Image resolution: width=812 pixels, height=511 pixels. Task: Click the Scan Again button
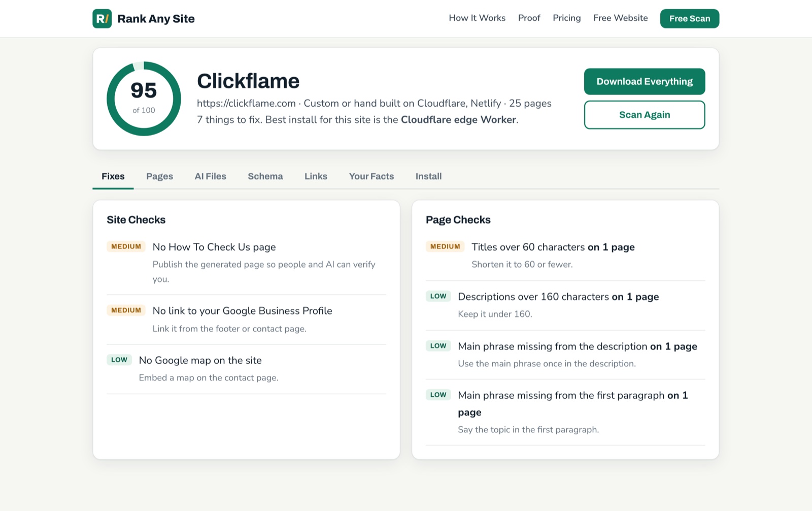(645, 115)
